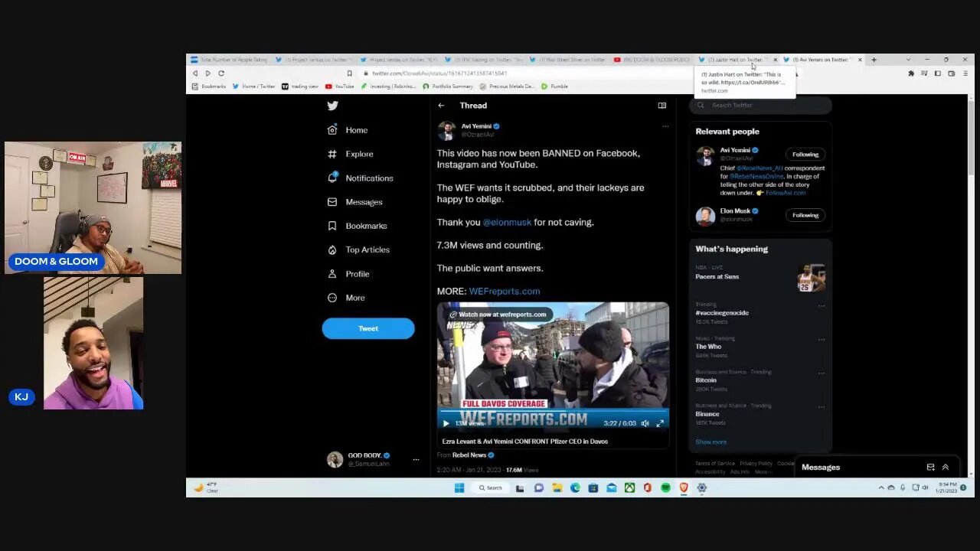Click Watch now at wefreports.com overlay
Screen dimensions: 980x551
pyautogui.click(x=498, y=314)
